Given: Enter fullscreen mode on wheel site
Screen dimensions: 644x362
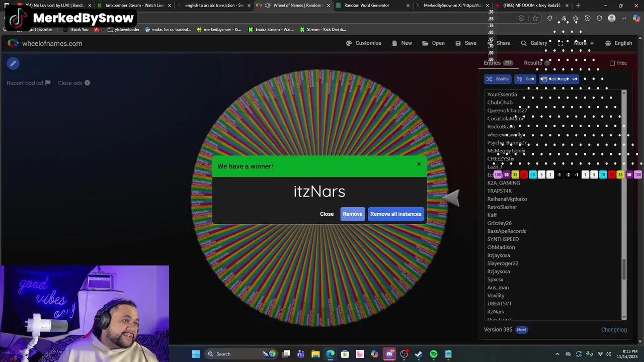Looking at the screenshot, I should [x=560, y=43].
